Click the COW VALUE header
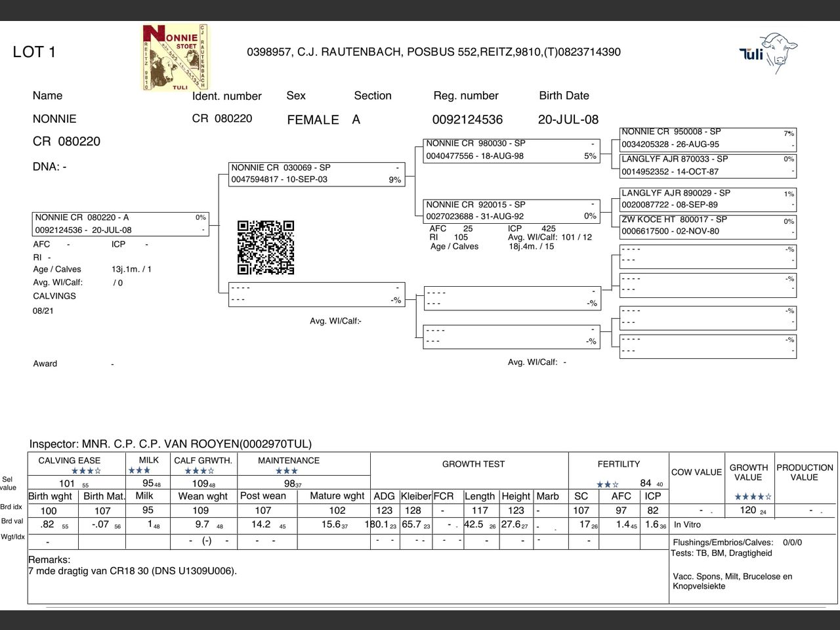 (696, 472)
